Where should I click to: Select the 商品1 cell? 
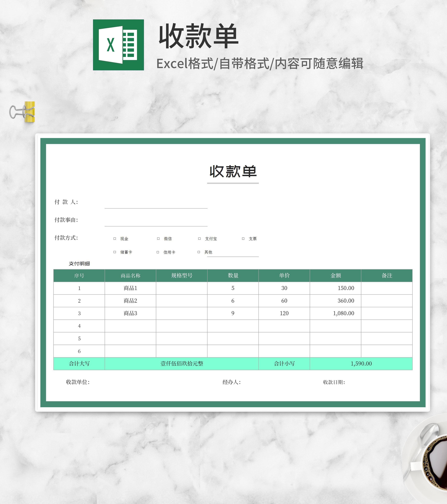pos(130,288)
